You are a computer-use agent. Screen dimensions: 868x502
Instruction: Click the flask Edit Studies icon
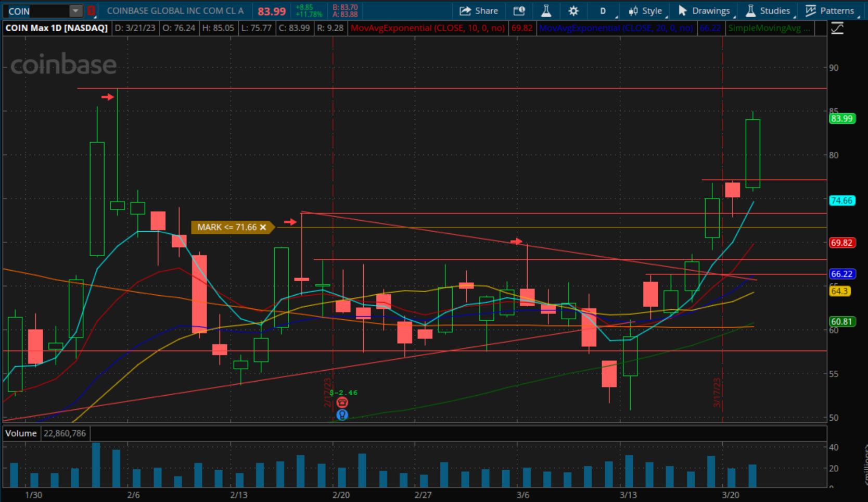[x=546, y=11]
